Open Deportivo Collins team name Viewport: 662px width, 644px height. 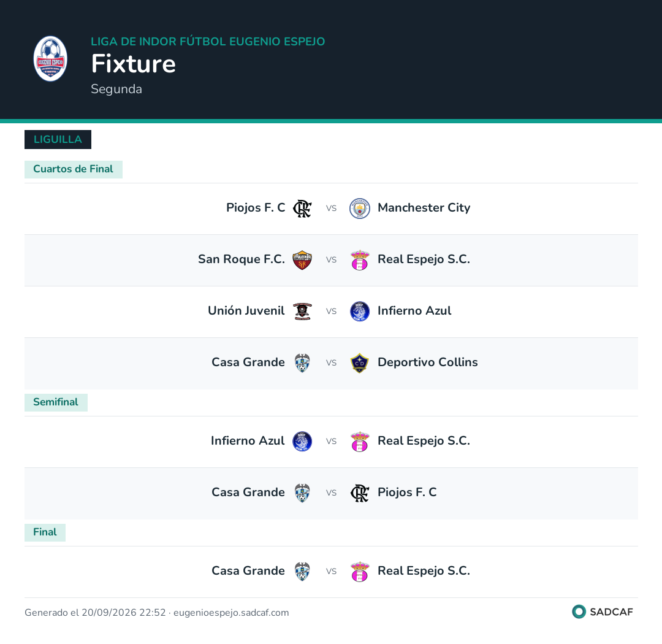tap(427, 362)
